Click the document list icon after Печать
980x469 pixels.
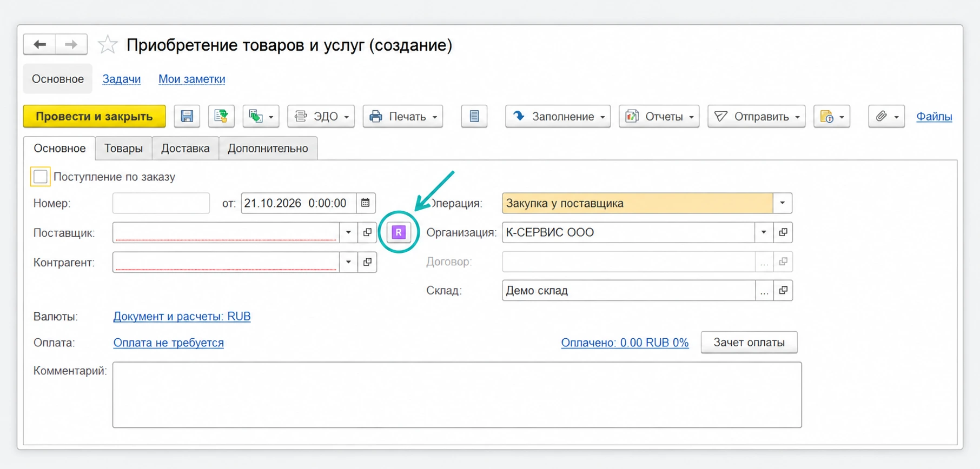coord(474,116)
